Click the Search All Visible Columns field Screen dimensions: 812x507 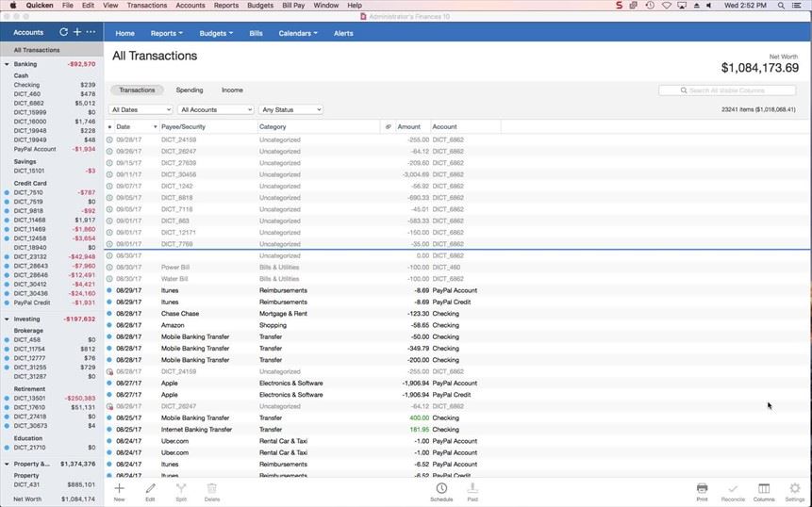pyautogui.click(x=726, y=90)
